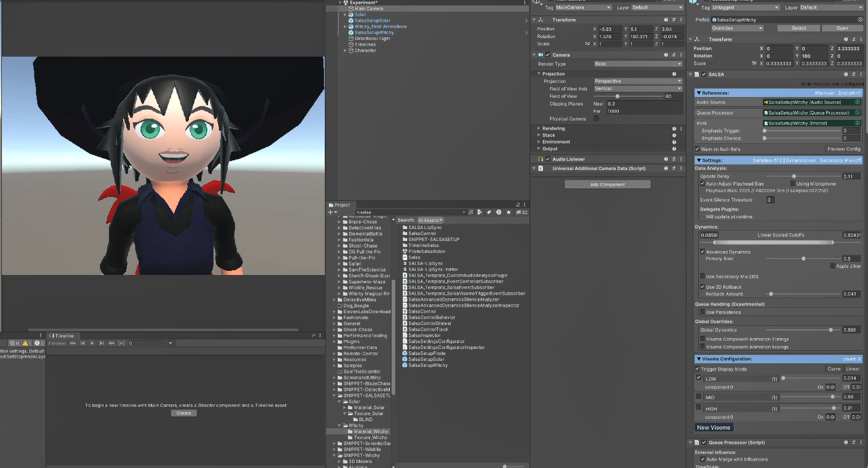Click the SALSA component help icon

847,74
